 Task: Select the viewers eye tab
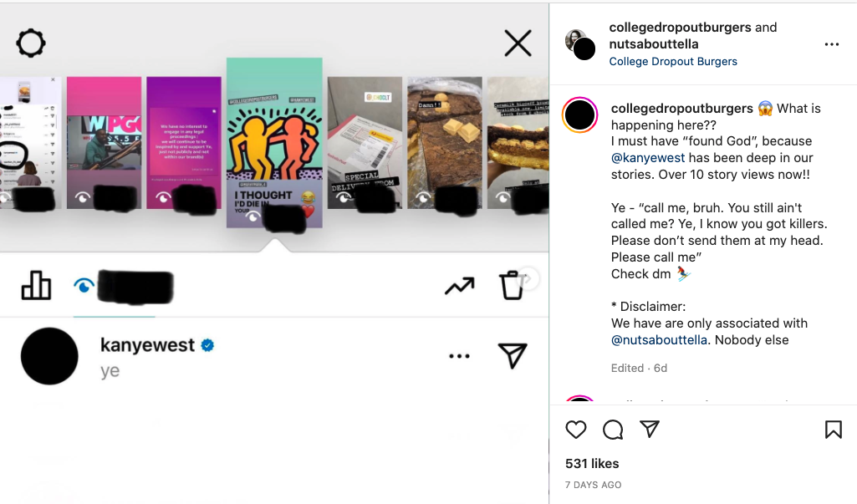tap(84, 286)
